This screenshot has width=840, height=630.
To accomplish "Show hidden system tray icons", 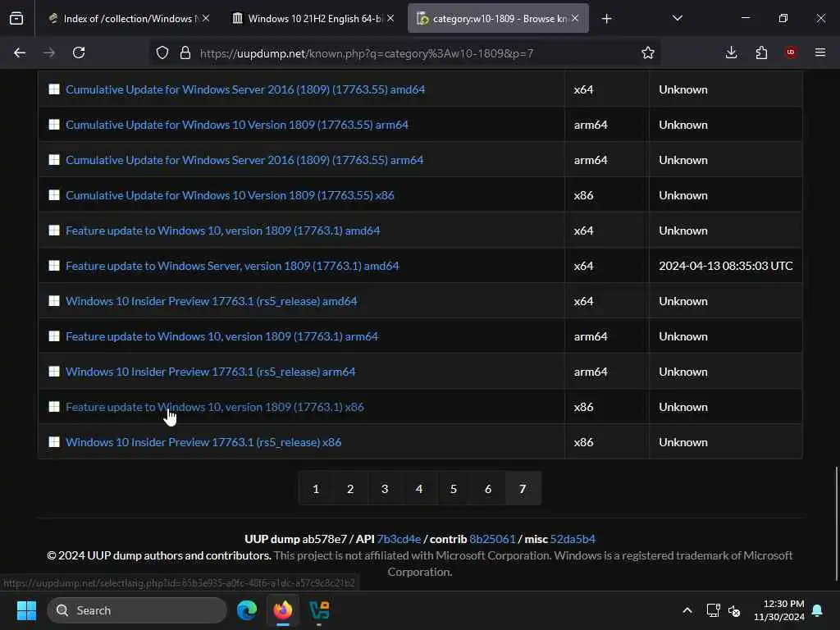I will point(687,610).
